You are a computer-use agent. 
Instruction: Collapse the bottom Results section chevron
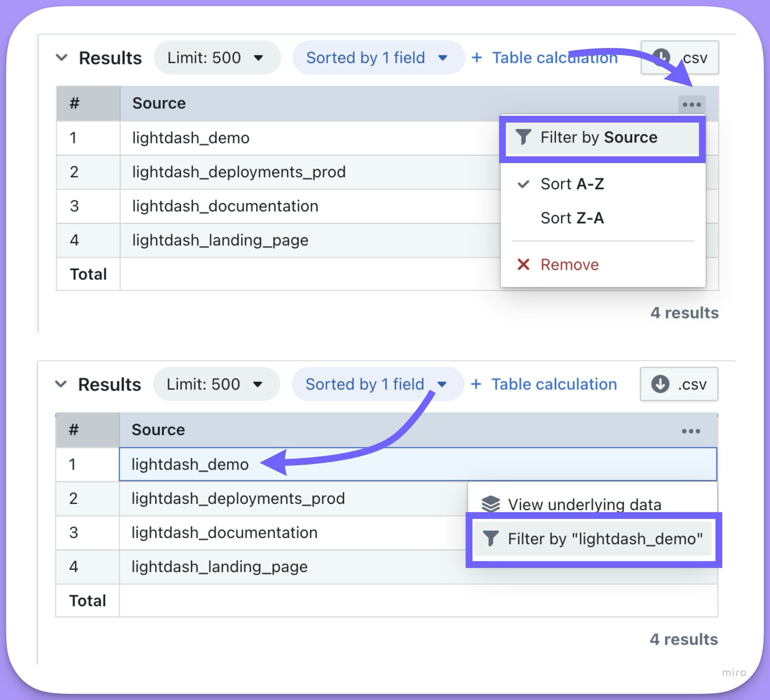click(61, 384)
